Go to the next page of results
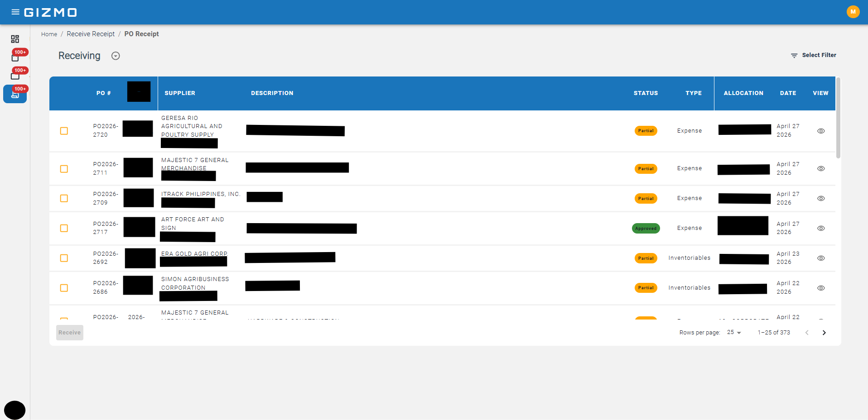 pyautogui.click(x=824, y=333)
